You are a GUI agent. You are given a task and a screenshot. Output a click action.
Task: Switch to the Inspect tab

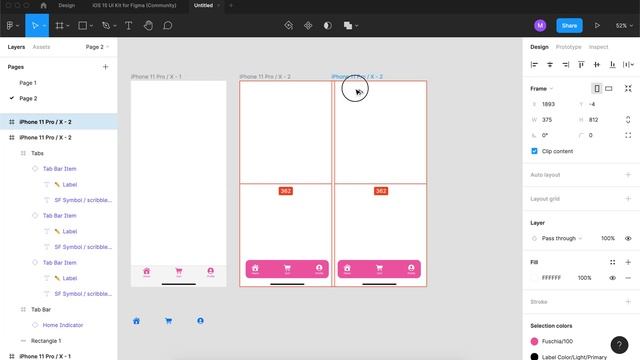click(598, 47)
